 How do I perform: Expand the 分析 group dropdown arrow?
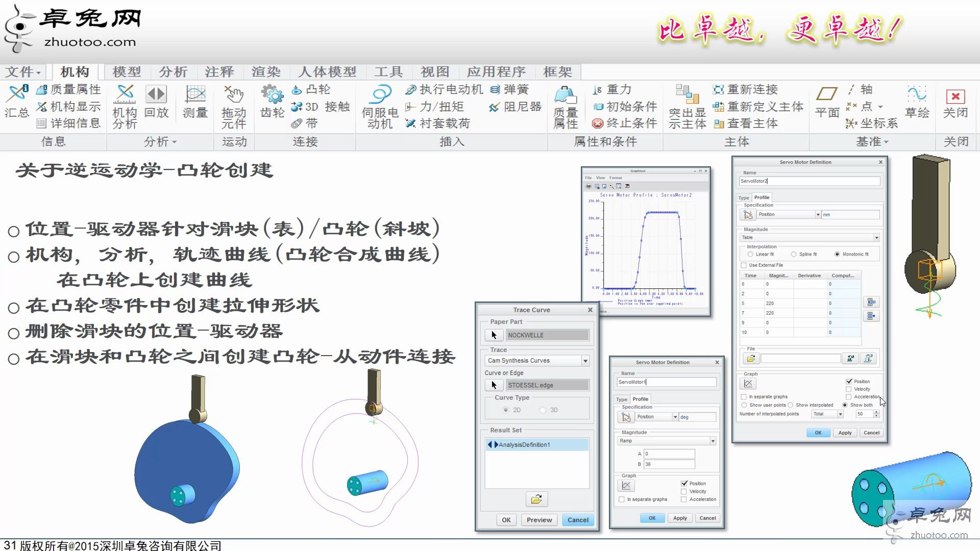(x=174, y=142)
